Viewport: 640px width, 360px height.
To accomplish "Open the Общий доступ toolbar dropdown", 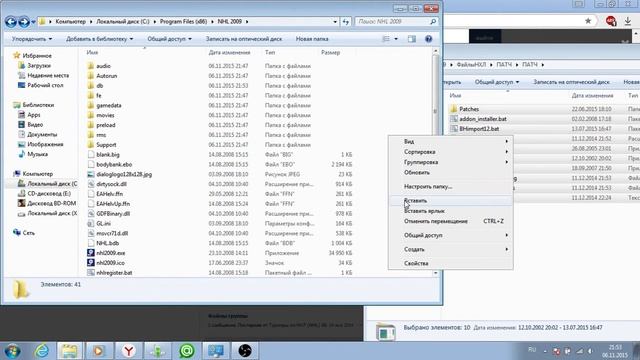I will point(169,39).
